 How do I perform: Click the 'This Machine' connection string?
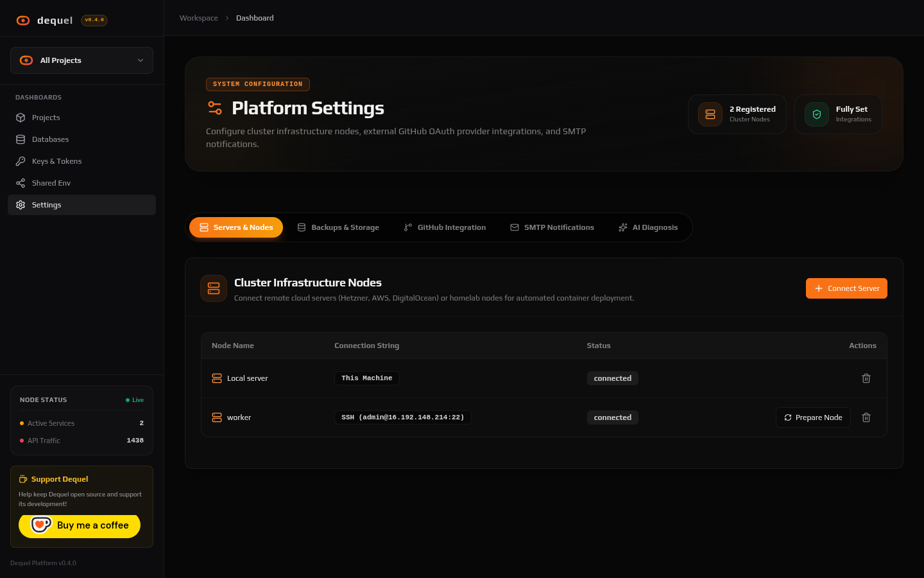(367, 378)
